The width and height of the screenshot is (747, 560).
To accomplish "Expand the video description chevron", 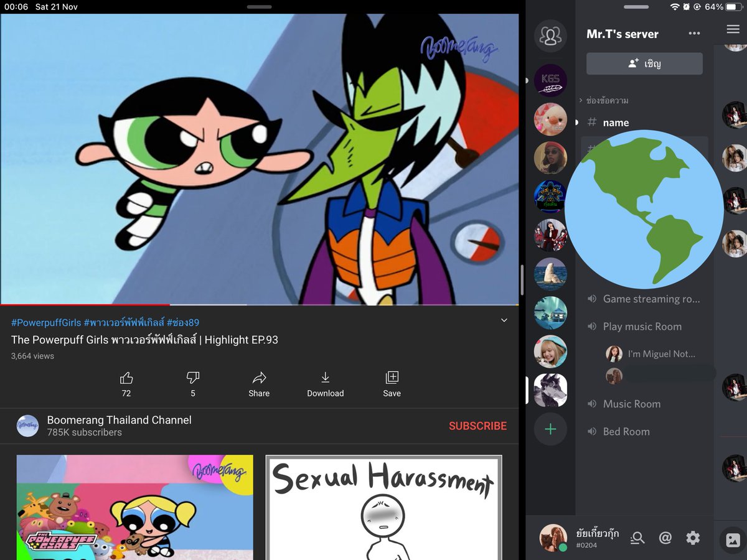I will coord(504,320).
